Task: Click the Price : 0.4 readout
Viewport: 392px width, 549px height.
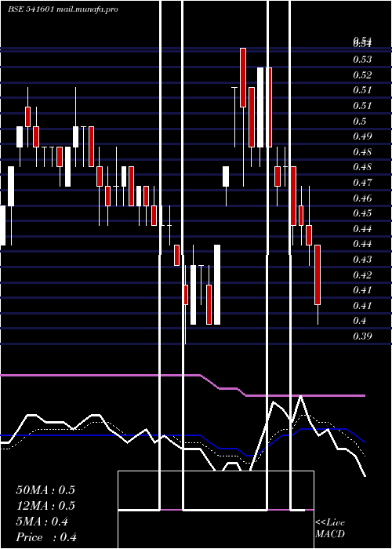Action: 46,537
